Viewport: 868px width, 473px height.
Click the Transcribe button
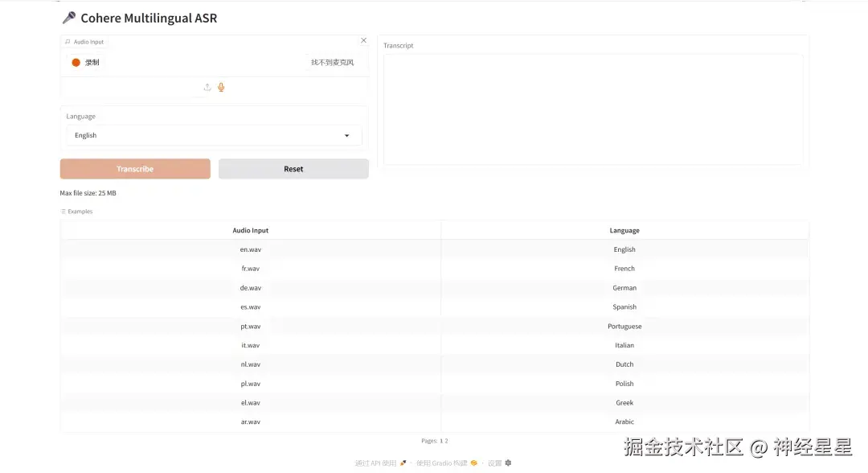point(135,169)
